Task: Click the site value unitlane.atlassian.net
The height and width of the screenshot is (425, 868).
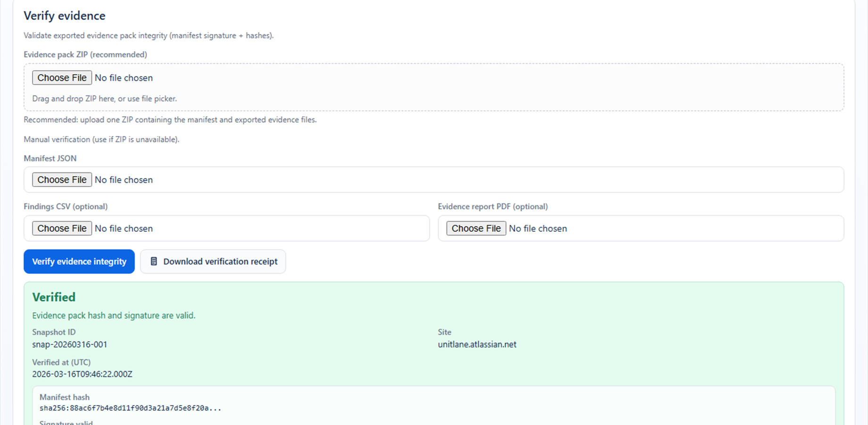Action: coord(477,344)
